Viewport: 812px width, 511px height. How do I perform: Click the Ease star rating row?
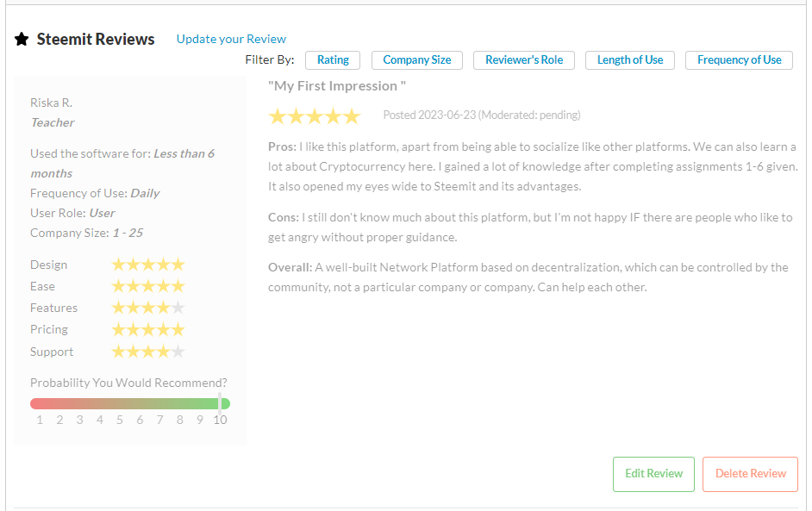click(x=147, y=286)
